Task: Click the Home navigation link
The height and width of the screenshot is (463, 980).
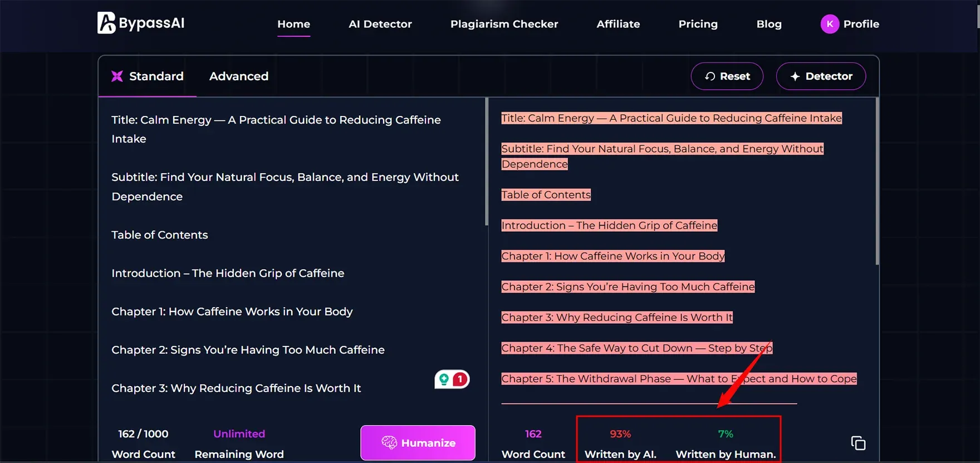Action: click(x=293, y=24)
